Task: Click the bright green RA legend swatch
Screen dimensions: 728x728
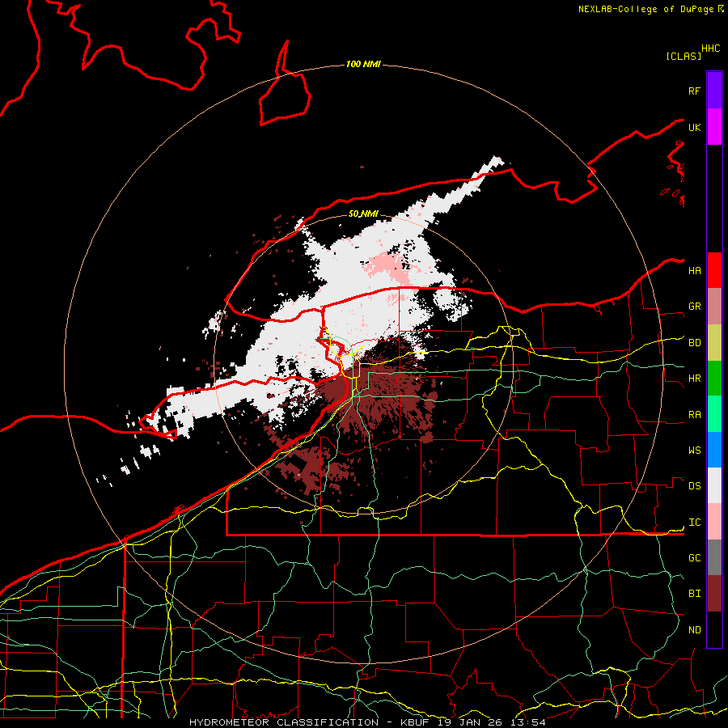Action: pos(714,414)
